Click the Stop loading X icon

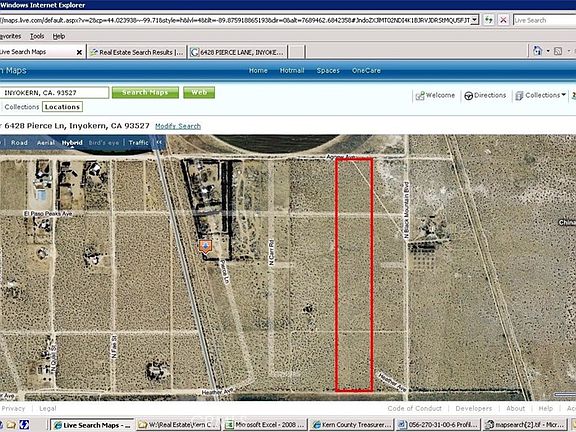pos(504,20)
